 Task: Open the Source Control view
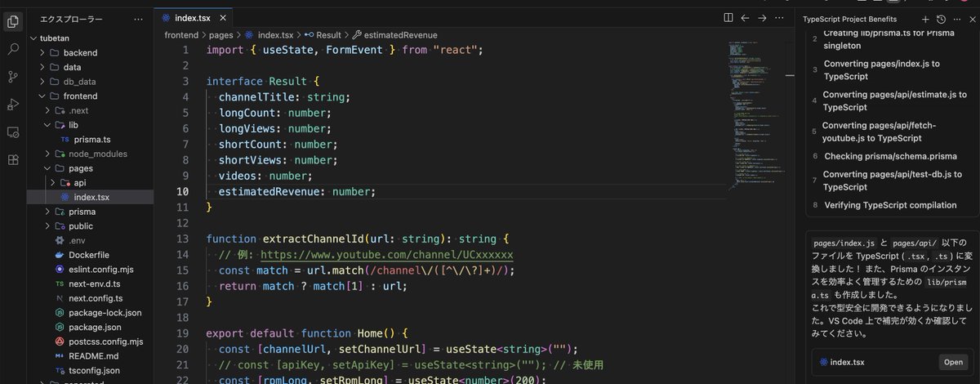13,77
